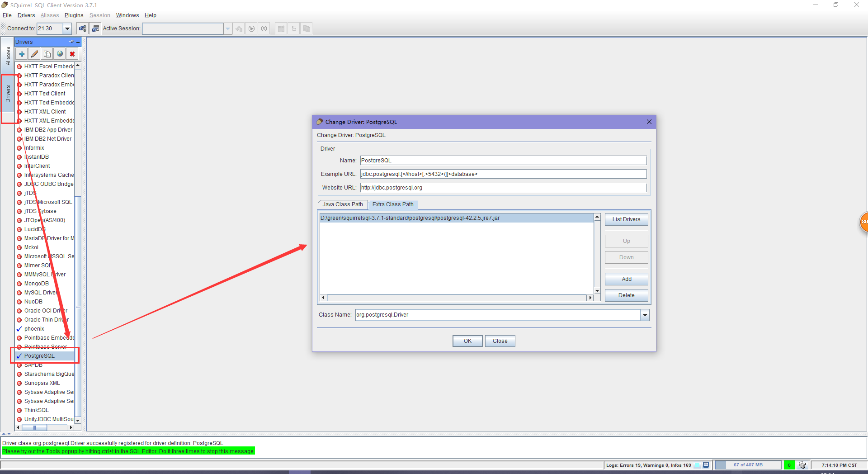
Task: Click the Add button for class paths
Action: click(626, 279)
